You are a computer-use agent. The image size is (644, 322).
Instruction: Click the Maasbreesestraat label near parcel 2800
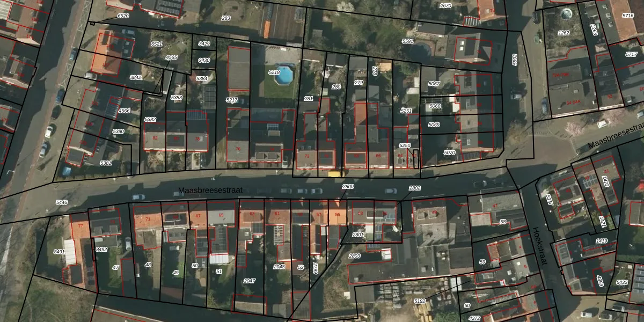pyautogui.click(x=210, y=191)
